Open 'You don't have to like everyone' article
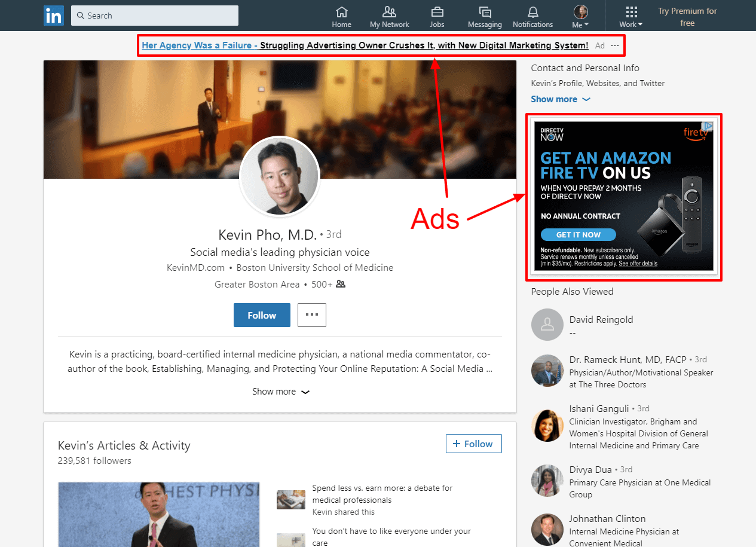Image resolution: width=756 pixels, height=547 pixels. tap(391, 536)
